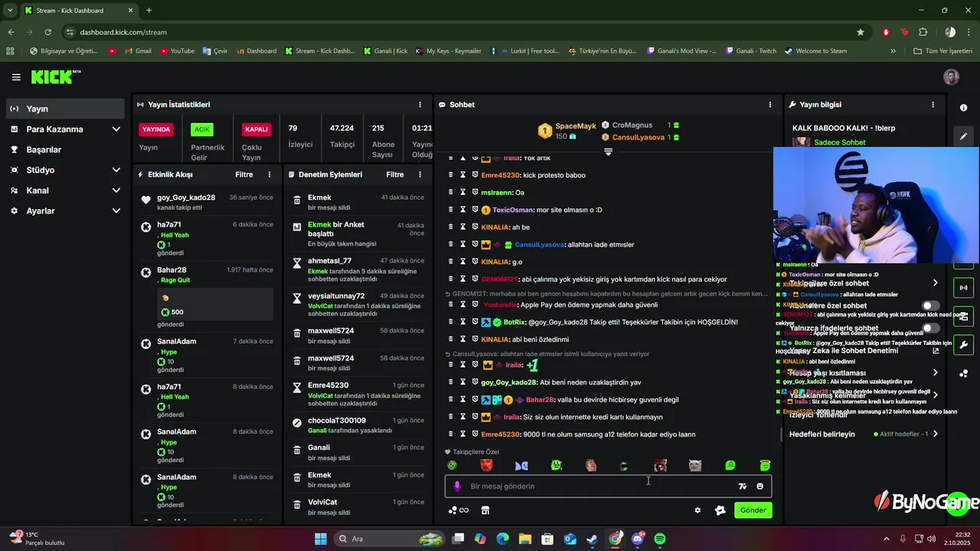Image resolution: width=980 pixels, height=551 pixels.
Task: Click the info icon on right rail
Action: [x=964, y=108]
